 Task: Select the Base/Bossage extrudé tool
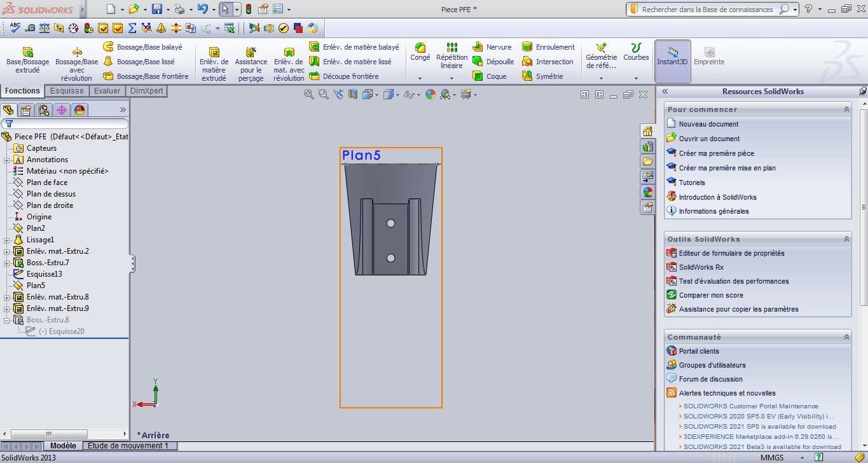27,60
